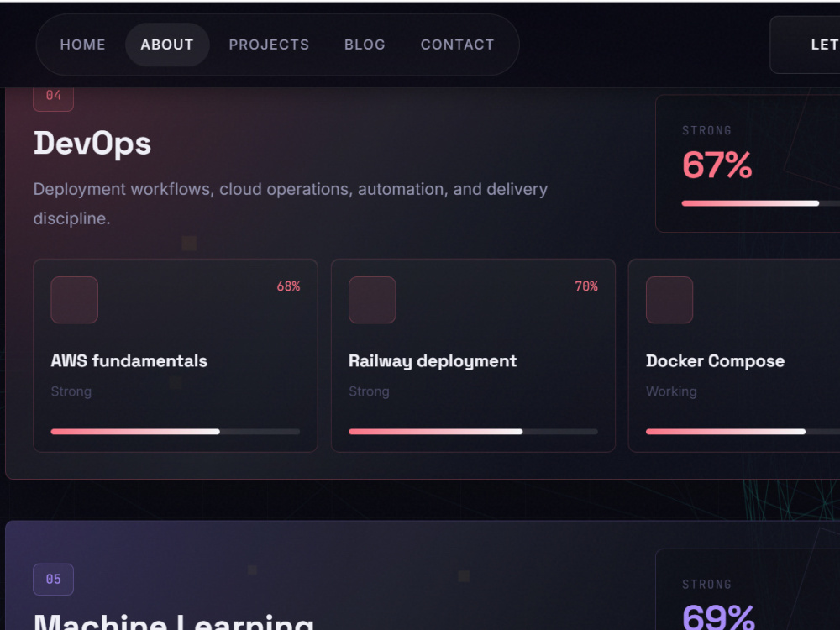Viewport: 840px width, 630px height.
Task: Click the Strong label under AWS fundamentals
Action: tap(71, 391)
